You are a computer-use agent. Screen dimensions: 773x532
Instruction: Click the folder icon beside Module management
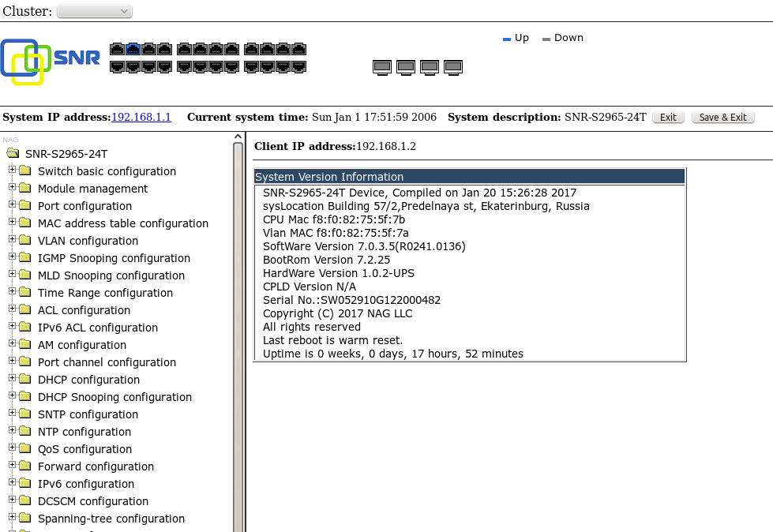pyautogui.click(x=25, y=189)
